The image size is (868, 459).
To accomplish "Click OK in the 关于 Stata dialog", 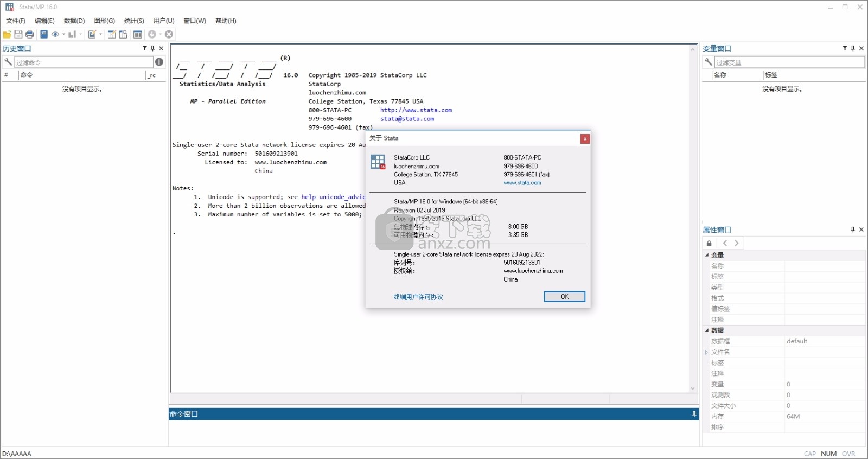I will 565,297.
